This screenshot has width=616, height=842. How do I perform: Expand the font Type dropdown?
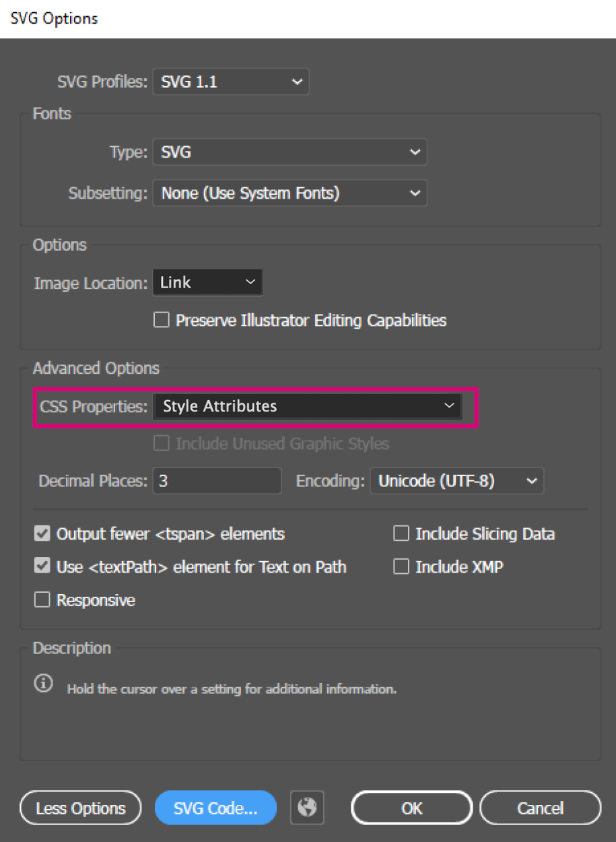289,152
